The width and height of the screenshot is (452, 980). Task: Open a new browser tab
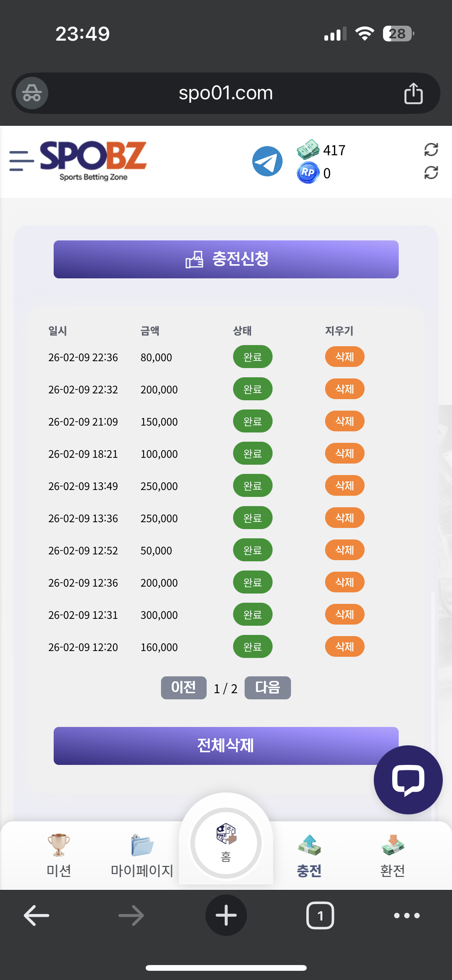(226, 915)
